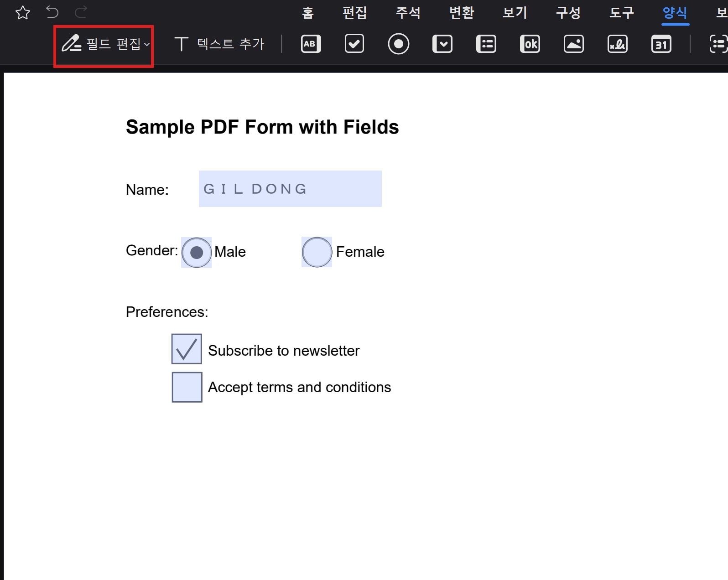The width and height of the screenshot is (728, 580).
Task: Open the 편집 tab
Action: (355, 12)
